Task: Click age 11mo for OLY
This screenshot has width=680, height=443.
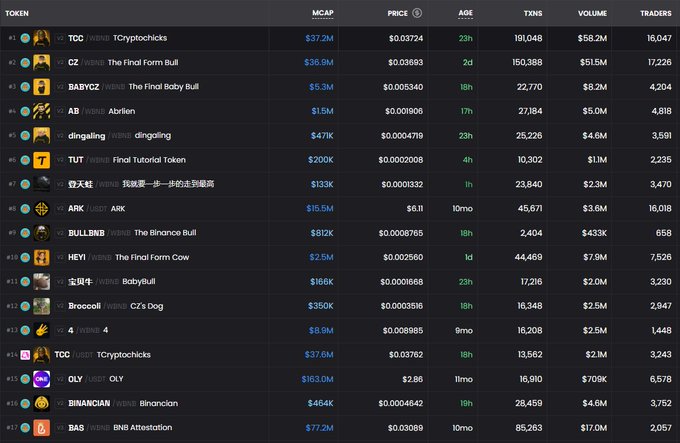Action: [x=464, y=379]
